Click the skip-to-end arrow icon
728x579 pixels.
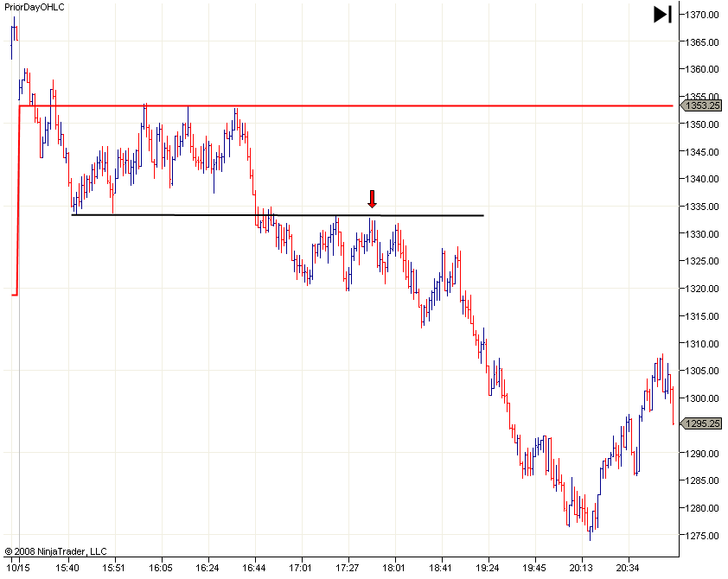click(x=662, y=14)
